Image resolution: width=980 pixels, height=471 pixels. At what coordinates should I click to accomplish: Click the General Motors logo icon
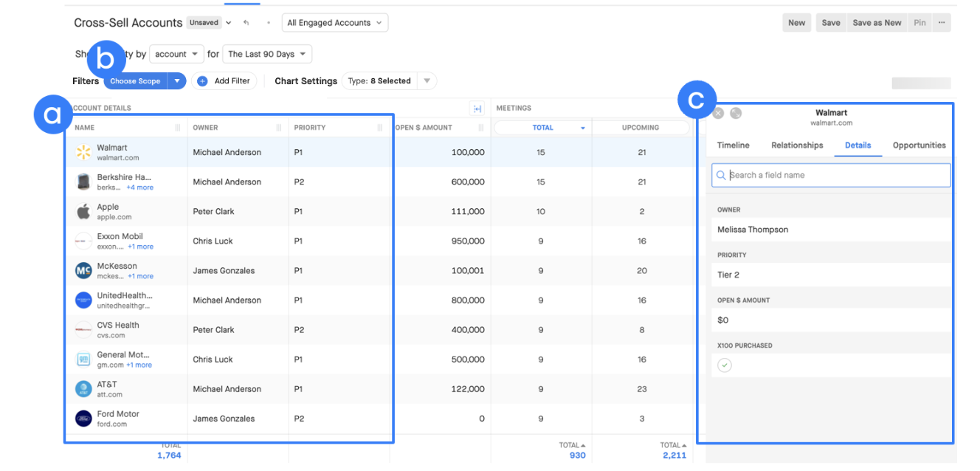pos(83,360)
